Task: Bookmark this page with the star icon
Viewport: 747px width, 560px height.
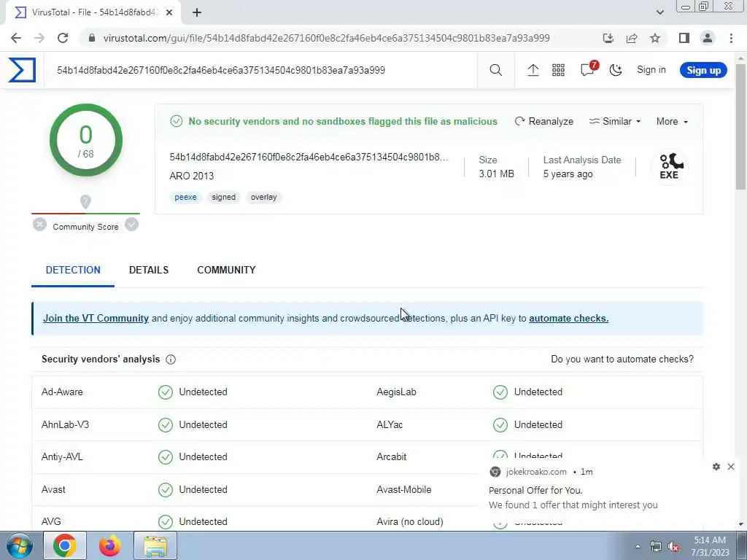Action: click(x=655, y=38)
